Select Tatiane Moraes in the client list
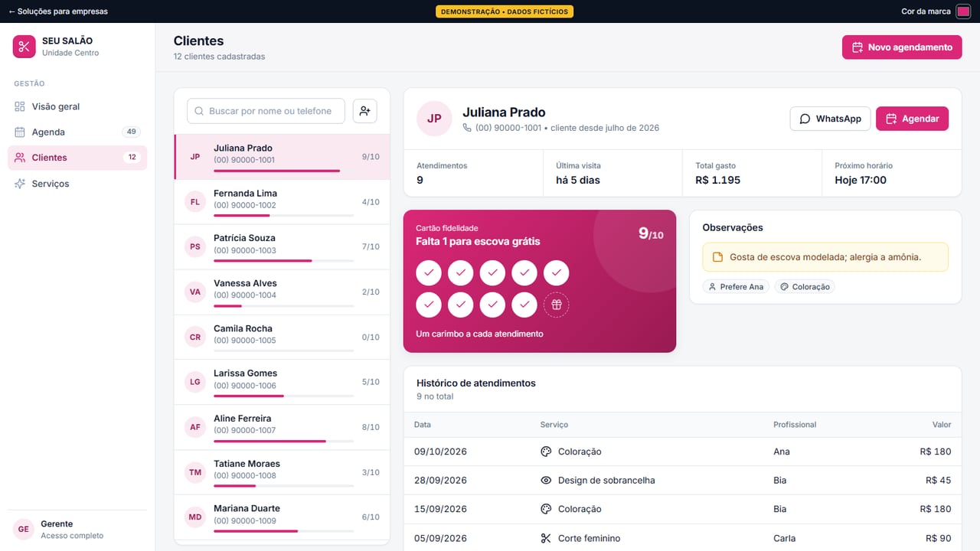 (282, 472)
